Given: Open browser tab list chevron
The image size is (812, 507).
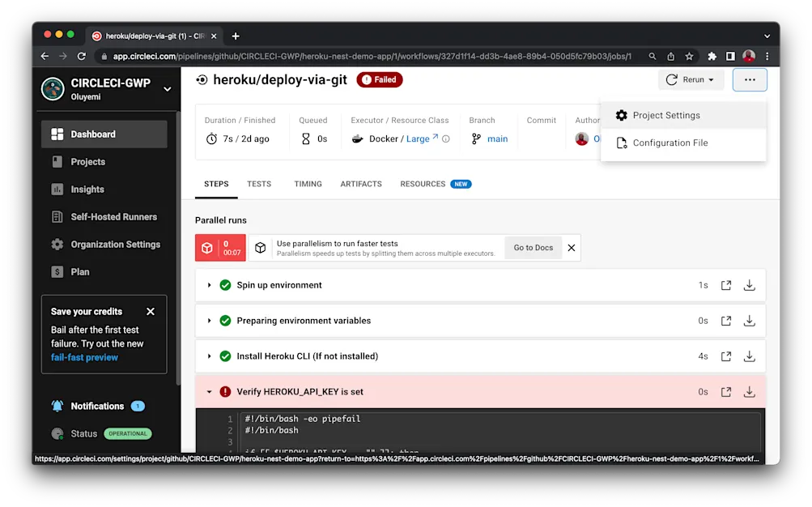Looking at the screenshot, I should (767, 36).
